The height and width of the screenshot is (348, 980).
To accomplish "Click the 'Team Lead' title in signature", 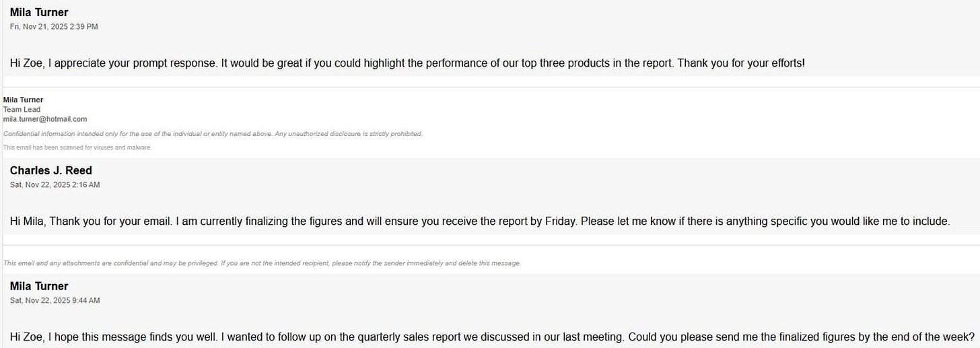I will (22, 110).
